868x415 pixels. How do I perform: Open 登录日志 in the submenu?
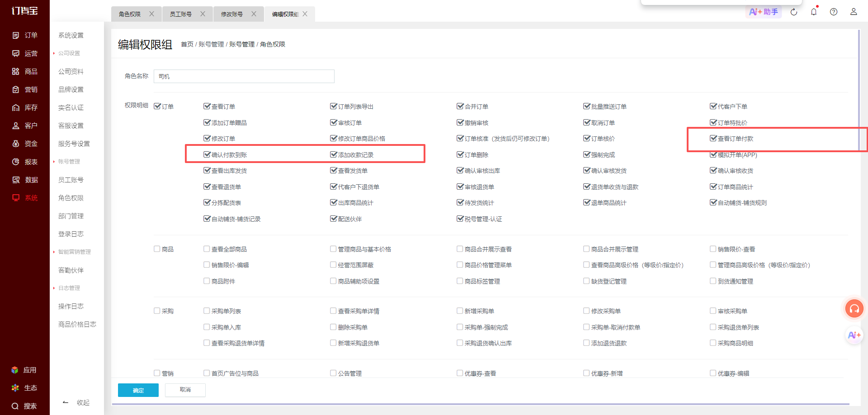[71, 234]
